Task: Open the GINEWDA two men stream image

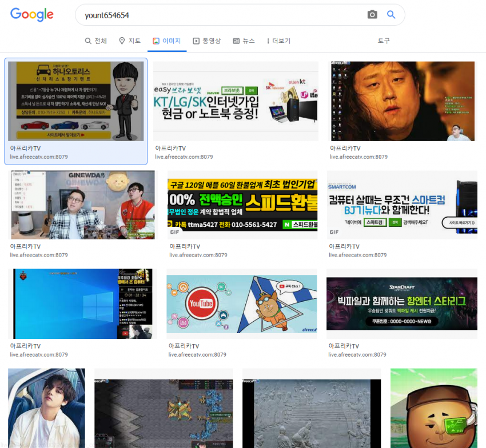Action: pos(83,205)
